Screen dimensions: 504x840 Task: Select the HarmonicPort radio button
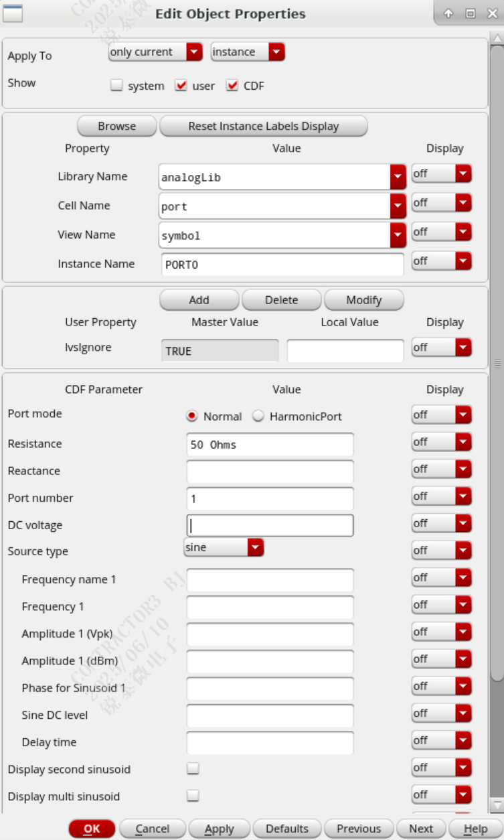(258, 417)
